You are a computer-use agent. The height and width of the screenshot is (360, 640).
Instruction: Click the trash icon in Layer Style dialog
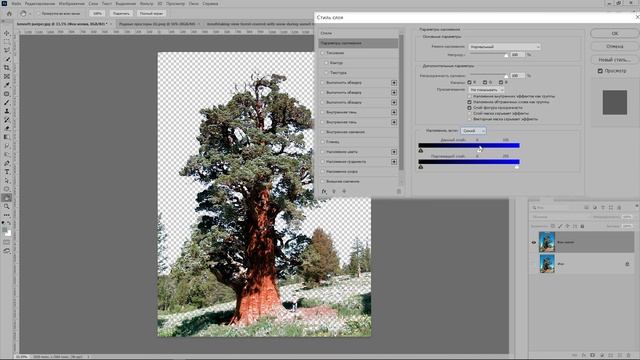pos(399,191)
